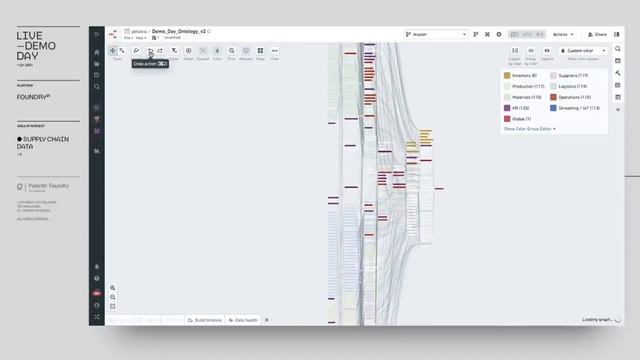
Task: Click the Color droplet toolbar icon
Action: [x=217, y=51]
